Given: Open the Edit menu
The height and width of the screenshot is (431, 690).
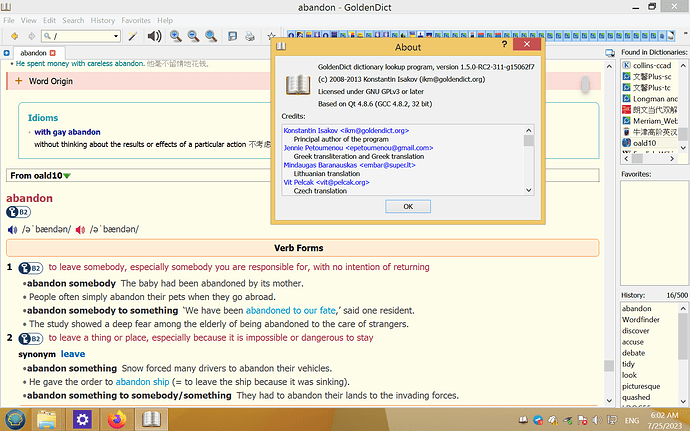Looking at the screenshot, I should [49, 20].
